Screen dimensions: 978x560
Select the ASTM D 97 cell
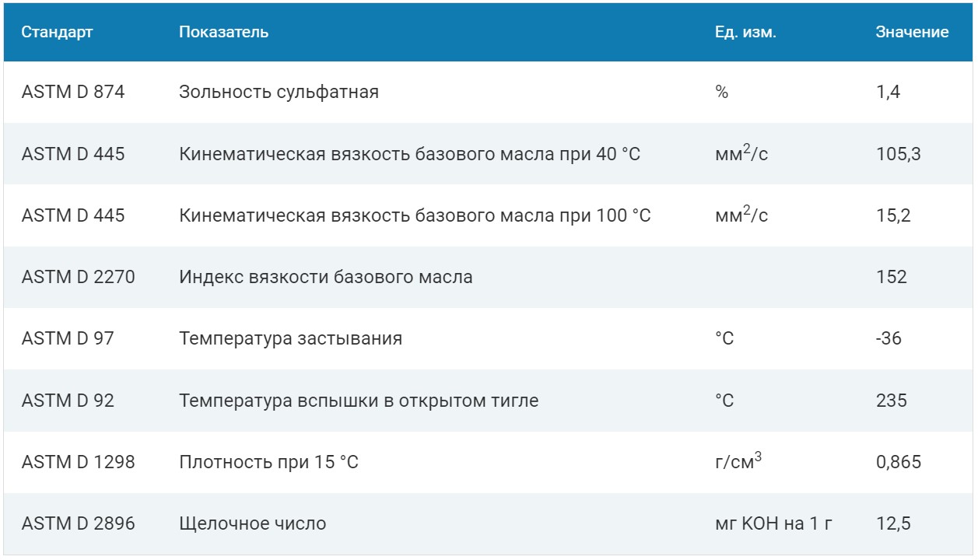pos(68,338)
